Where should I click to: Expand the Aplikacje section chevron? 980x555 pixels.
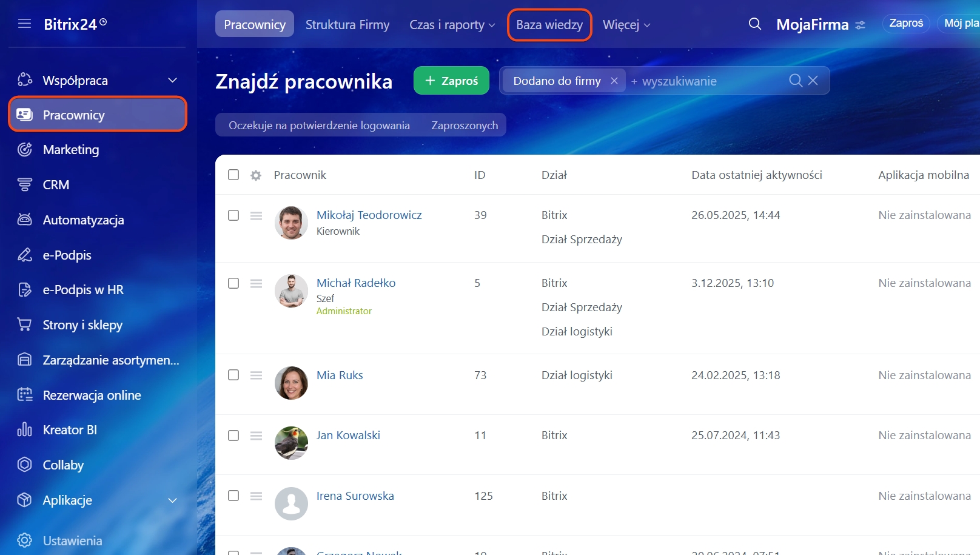172,500
